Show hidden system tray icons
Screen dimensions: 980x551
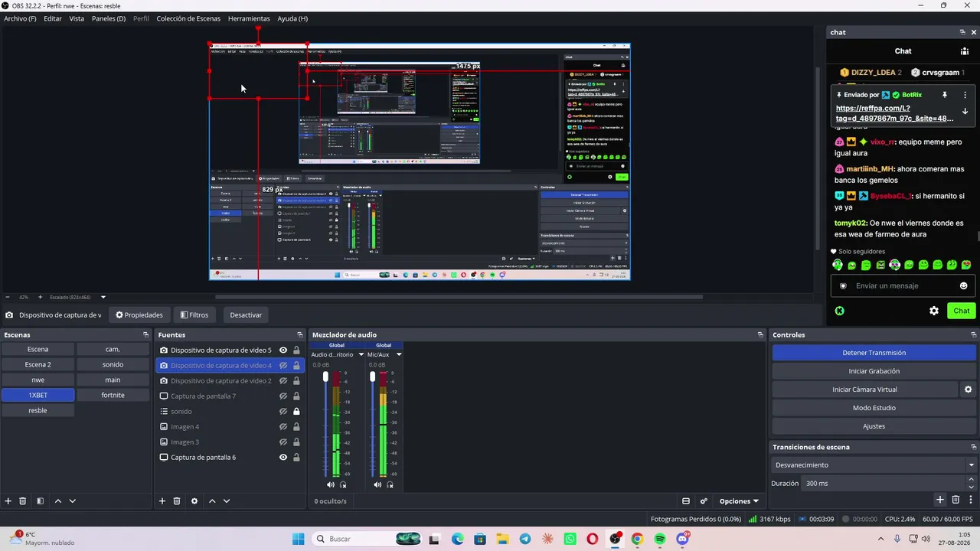click(x=880, y=539)
